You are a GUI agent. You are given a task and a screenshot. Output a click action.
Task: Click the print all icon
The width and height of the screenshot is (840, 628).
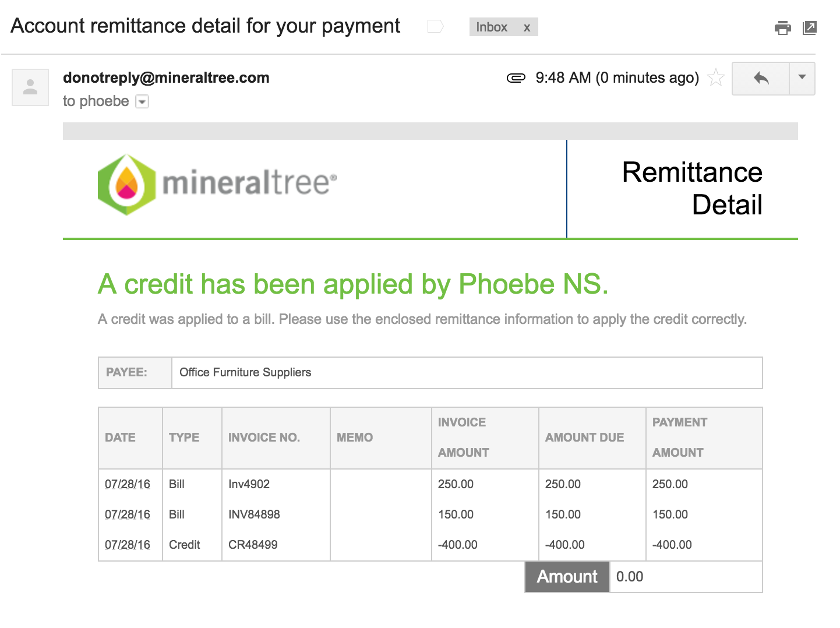click(782, 27)
